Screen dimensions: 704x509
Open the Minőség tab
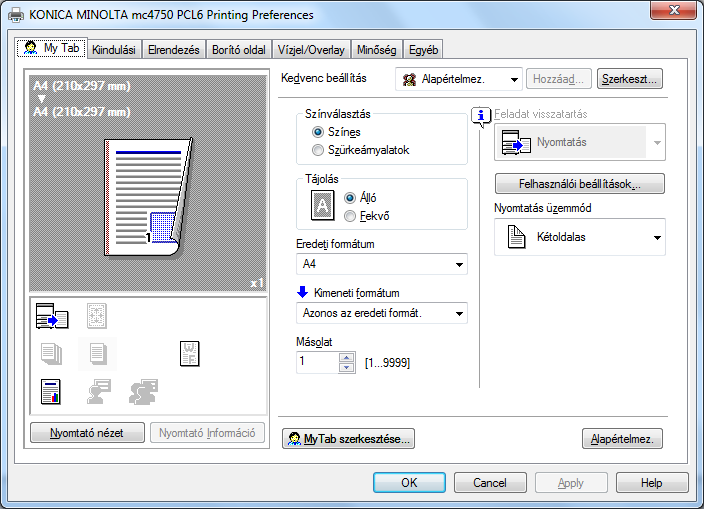[377, 50]
